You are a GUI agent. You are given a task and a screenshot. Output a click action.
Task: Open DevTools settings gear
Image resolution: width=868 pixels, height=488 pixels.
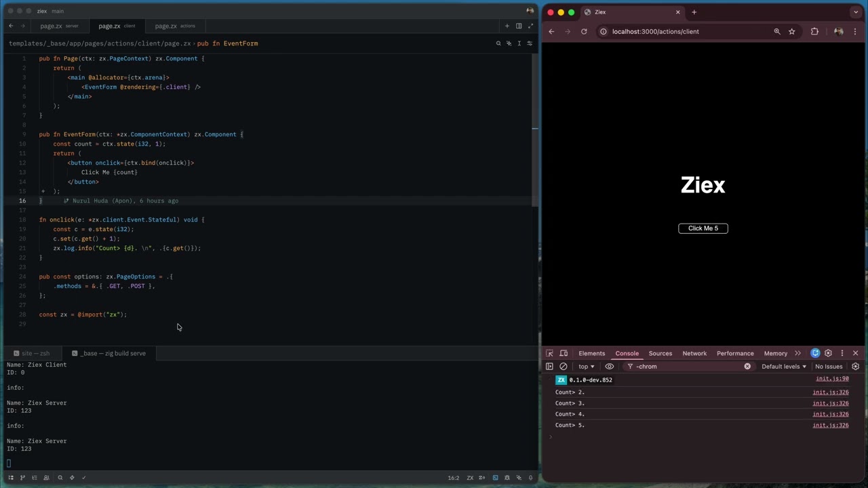tap(828, 353)
